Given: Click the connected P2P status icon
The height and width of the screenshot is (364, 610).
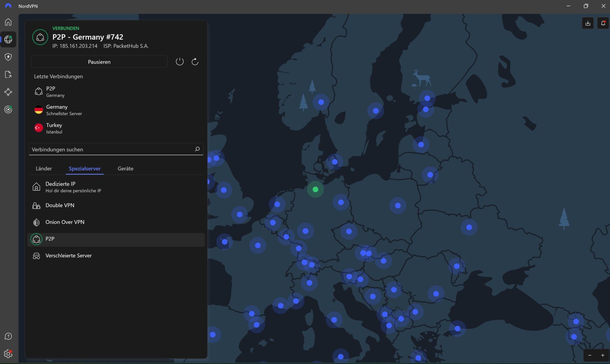Looking at the screenshot, I should [40, 37].
